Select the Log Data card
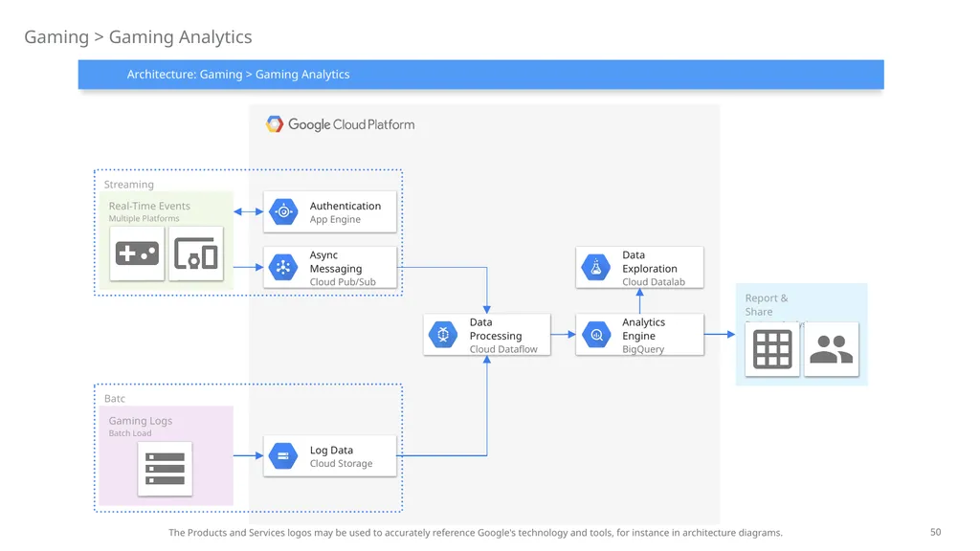 coord(330,456)
